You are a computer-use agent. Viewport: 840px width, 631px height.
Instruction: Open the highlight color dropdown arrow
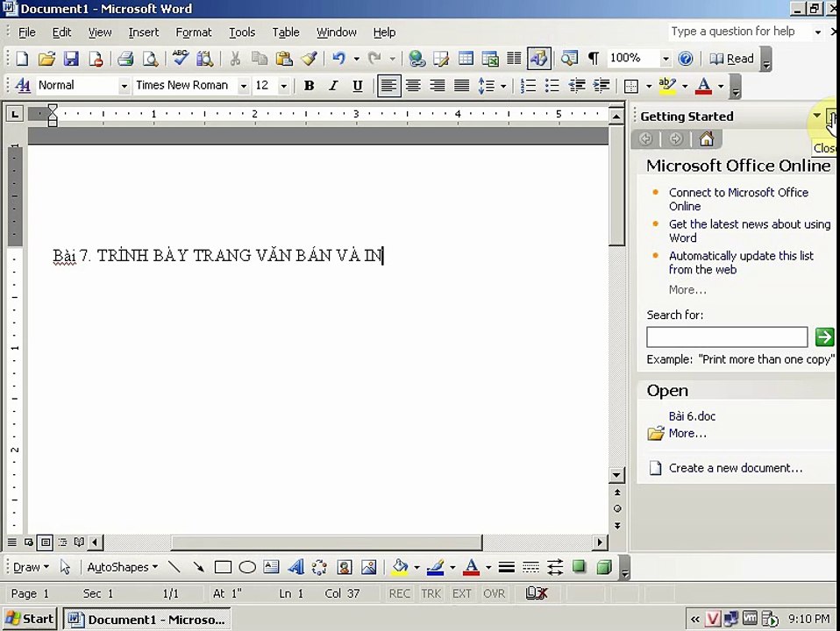pos(685,86)
